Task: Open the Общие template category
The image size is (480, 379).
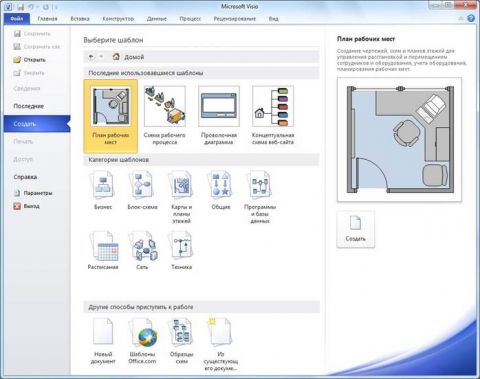Action: point(221,190)
